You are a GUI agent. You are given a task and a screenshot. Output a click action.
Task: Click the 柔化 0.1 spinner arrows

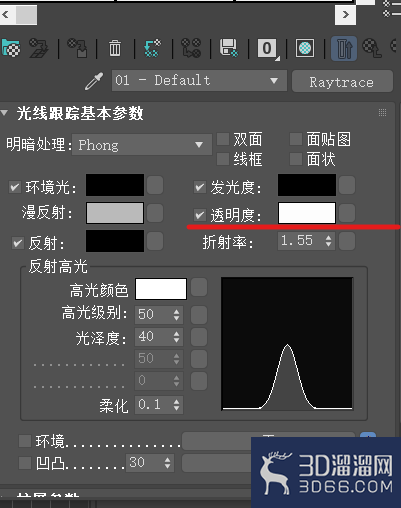point(176,405)
